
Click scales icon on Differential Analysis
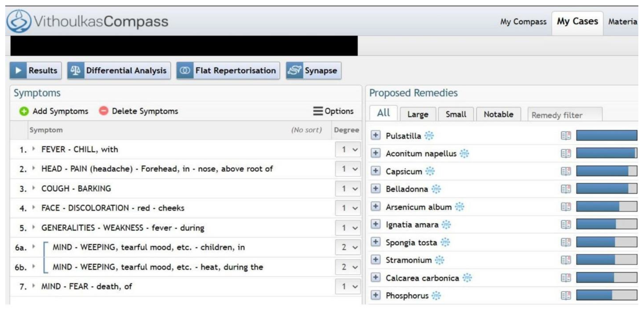[76, 71]
